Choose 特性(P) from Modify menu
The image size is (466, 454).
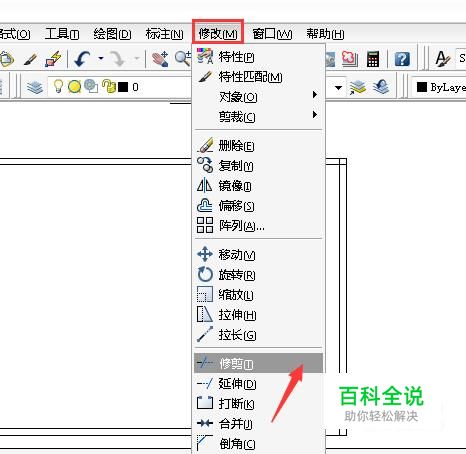258,57
